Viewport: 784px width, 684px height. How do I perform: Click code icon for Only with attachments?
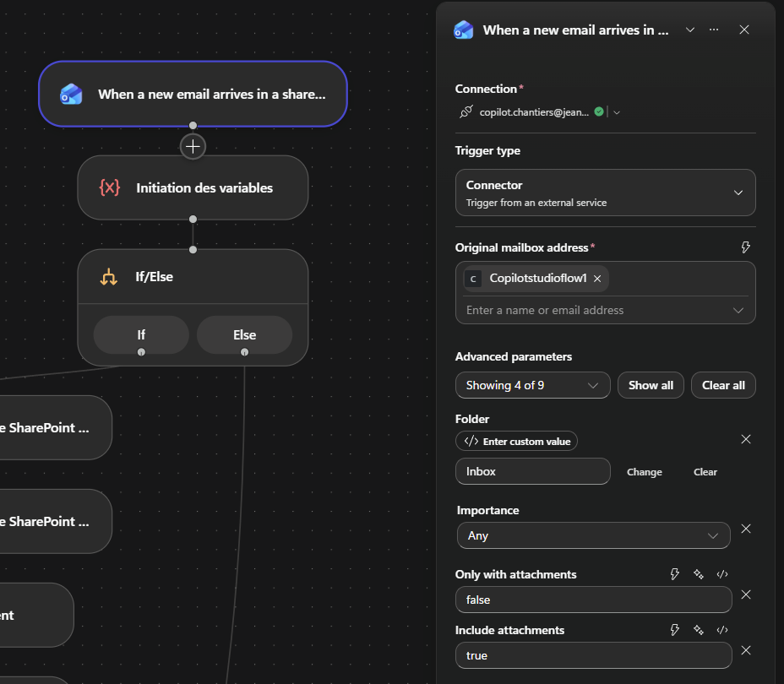click(722, 574)
